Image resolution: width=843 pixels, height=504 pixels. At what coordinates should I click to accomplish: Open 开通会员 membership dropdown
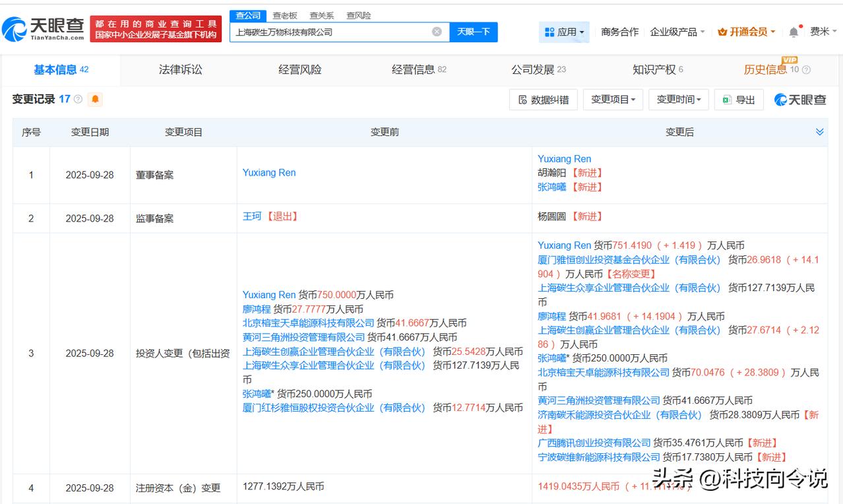[746, 32]
